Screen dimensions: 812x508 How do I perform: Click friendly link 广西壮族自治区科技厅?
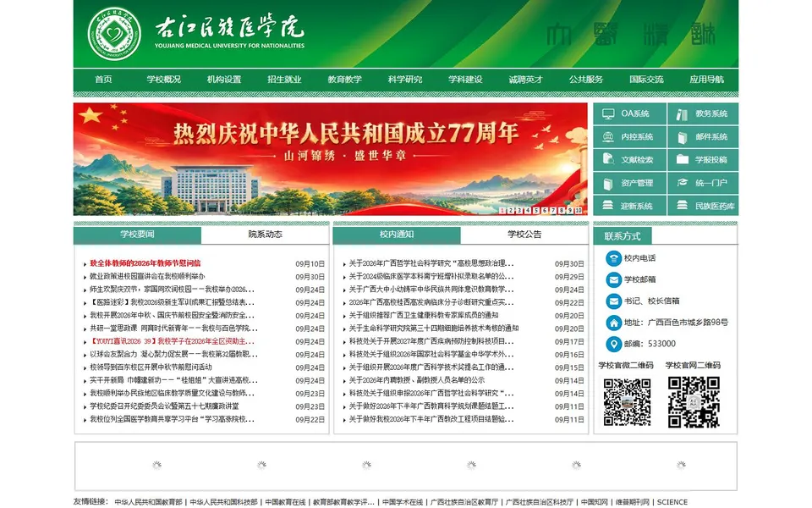point(539,502)
